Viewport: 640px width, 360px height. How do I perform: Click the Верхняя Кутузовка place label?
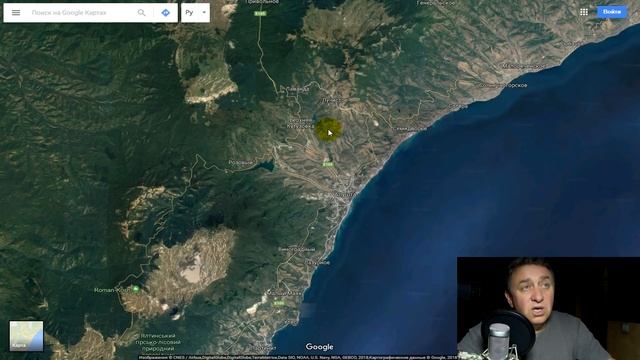coord(300,123)
